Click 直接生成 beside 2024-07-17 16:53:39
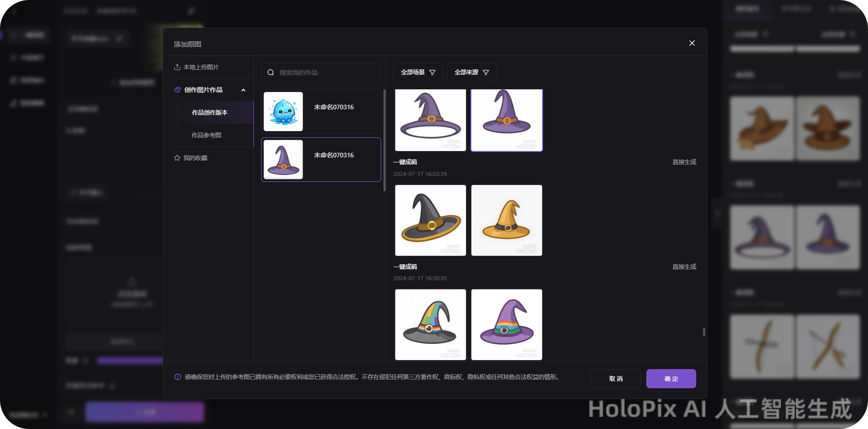 [684, 162]
